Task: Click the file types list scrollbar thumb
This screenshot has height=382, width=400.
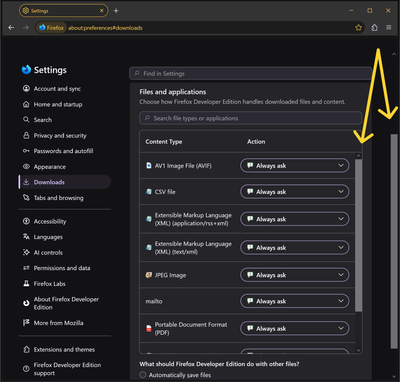Action: tap(358, 235)
